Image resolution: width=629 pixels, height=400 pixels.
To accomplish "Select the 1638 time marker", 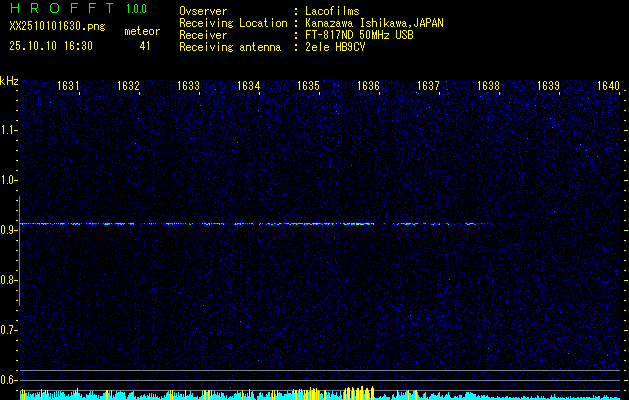I will click(x=489, y=86).
